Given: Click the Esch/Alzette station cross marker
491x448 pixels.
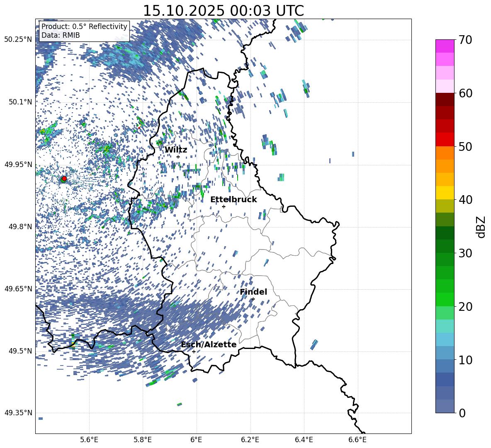Looking at the screenshot, I should click(x=194, y=351).
